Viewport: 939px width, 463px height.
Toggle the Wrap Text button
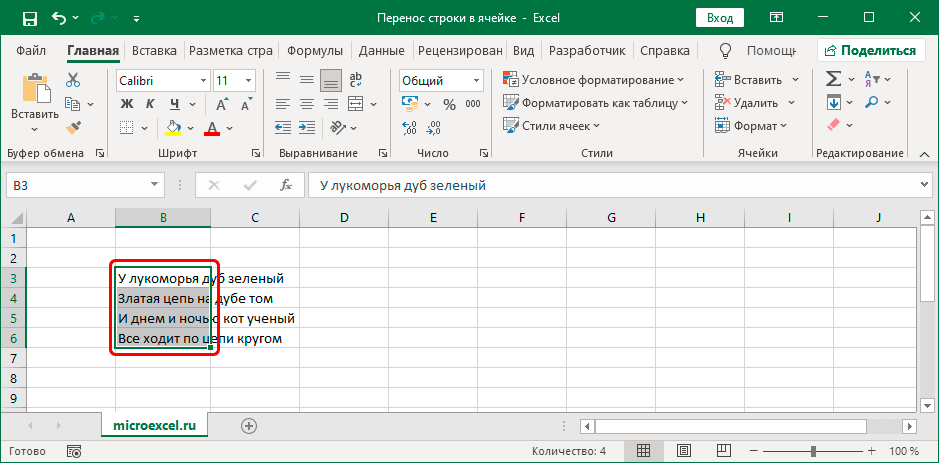tap(356, 80)
